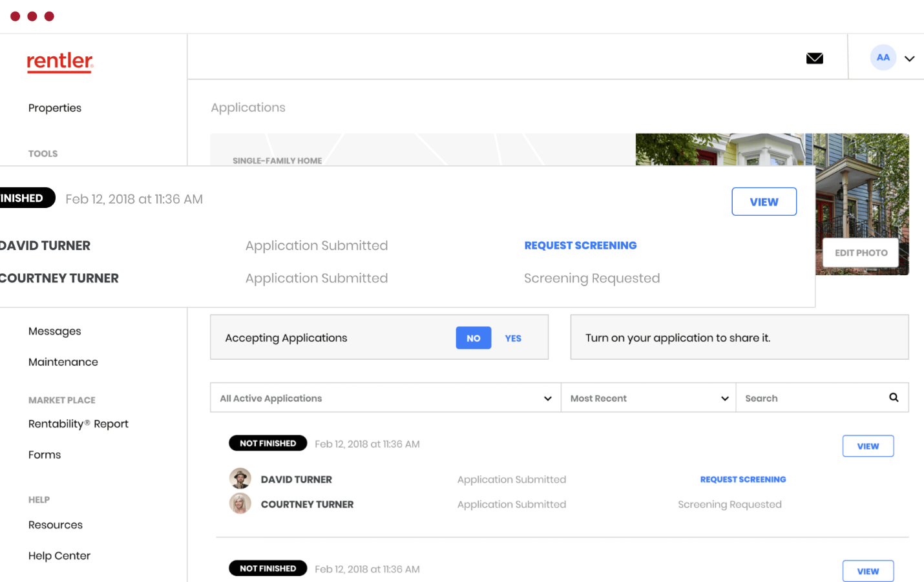Open the Help Center link
The height and width of the screenshot is (582, 924).
click(59, 556)
